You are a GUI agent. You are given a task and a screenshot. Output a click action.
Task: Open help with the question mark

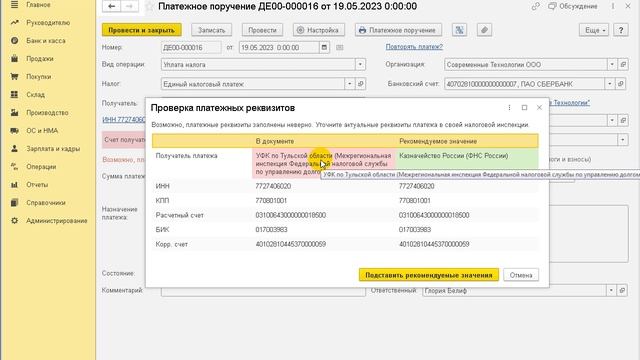point(621,30)
